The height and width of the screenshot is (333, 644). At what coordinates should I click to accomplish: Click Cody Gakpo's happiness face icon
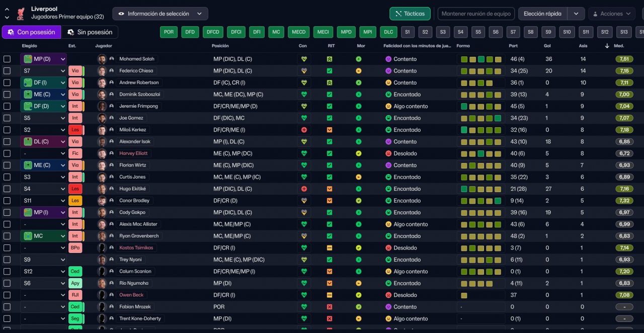point(388,212)
